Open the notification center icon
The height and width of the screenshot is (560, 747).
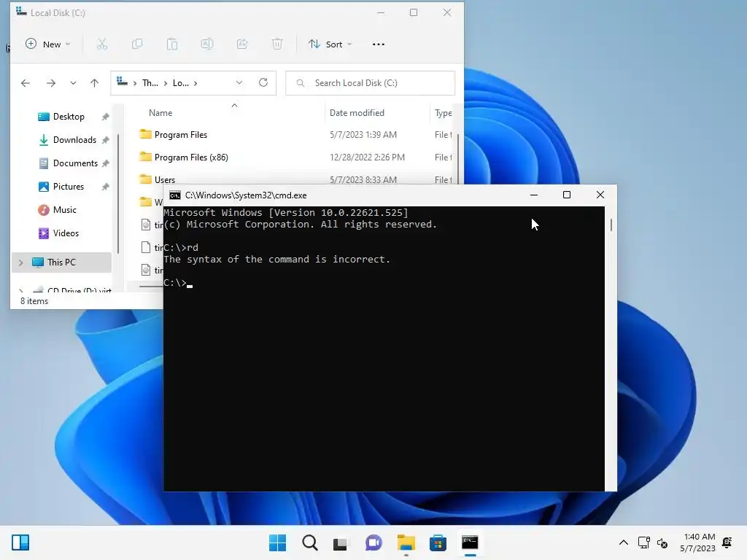tap(727, 542)
